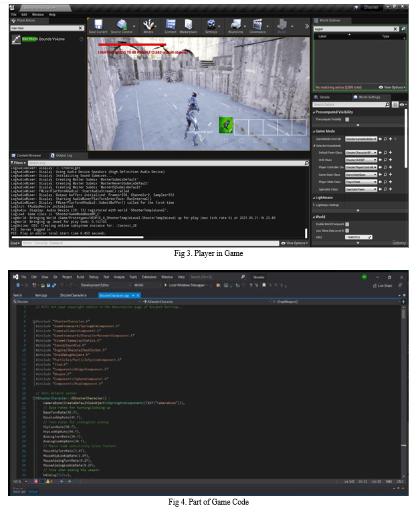Screen dimensions: 420x514
Task: Open Unreal Window menu
Action: coord(37,15)
